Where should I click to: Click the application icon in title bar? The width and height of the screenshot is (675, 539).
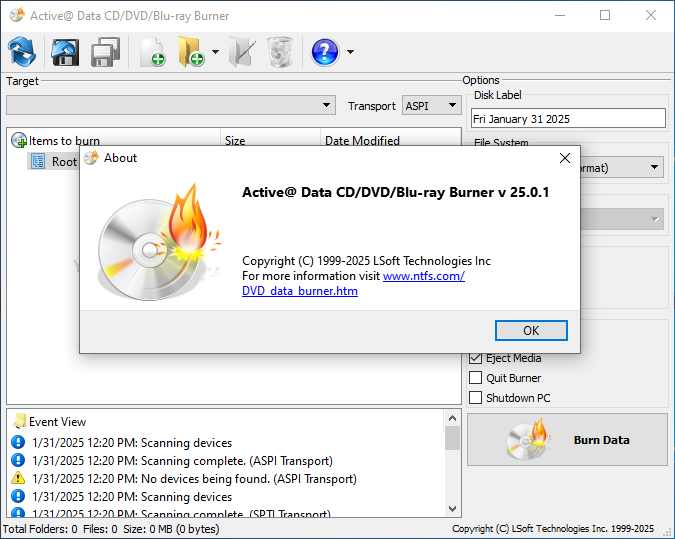17,15
